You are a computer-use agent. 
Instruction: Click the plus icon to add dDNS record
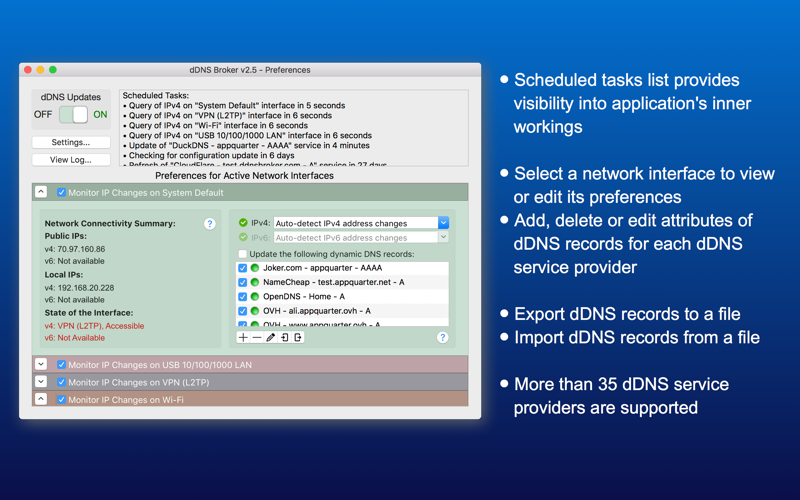(x=243, y=337)
